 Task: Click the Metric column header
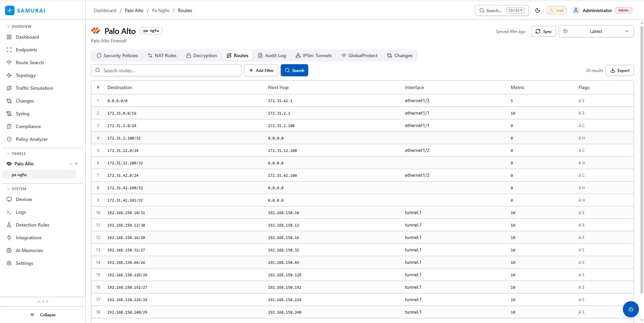[517, 87]
